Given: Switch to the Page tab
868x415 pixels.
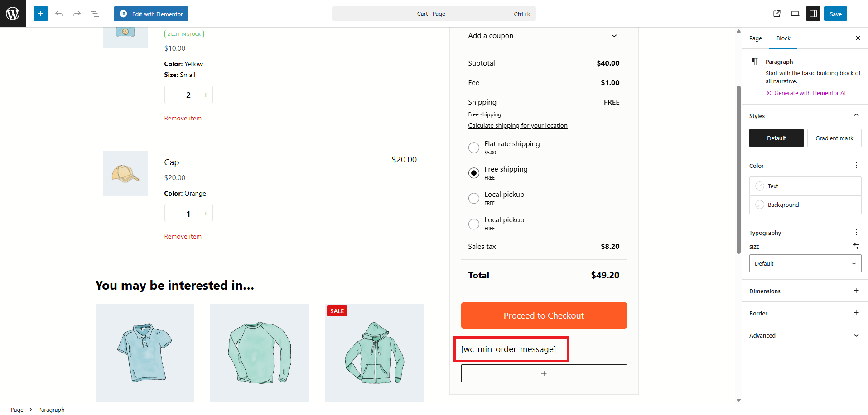Looking at the screenshot, I should click(755, 38).
